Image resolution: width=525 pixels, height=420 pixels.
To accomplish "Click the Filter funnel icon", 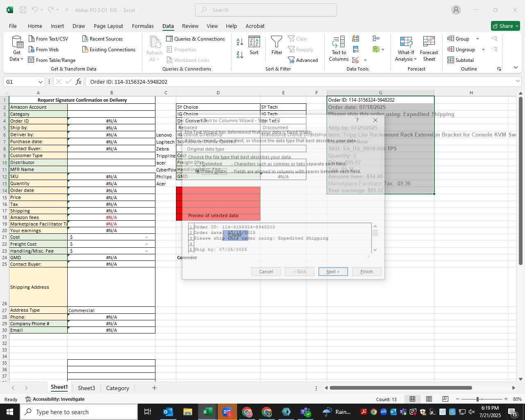I will click(277, 45).
